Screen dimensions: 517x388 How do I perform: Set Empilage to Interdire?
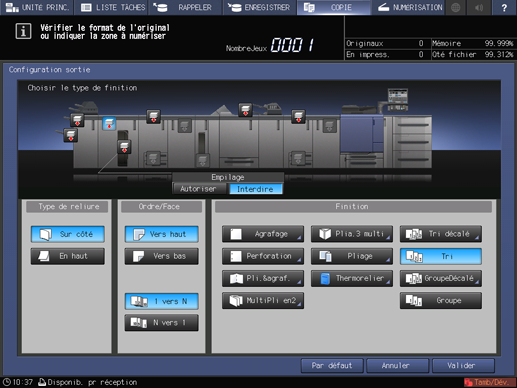pos(255,189)
